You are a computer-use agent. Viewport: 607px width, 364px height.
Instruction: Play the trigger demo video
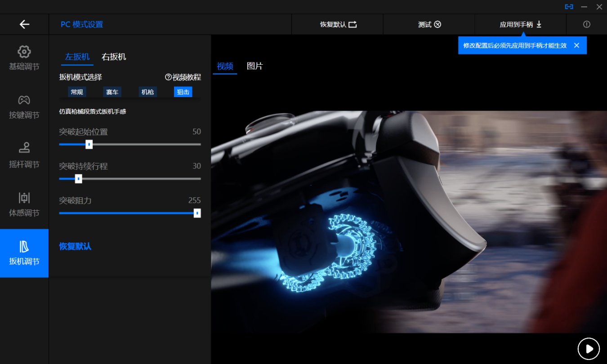(x=589, y=349)
